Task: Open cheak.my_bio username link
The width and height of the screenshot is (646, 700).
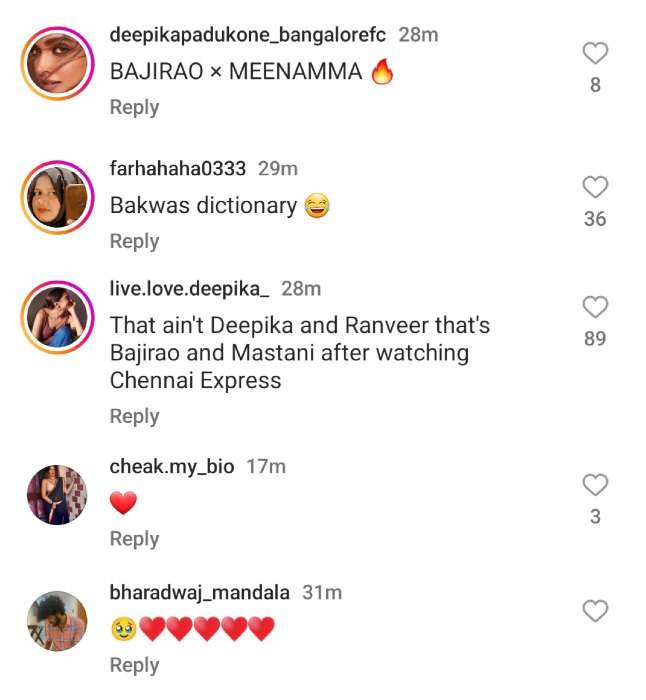Action: (x=172, y=467)
